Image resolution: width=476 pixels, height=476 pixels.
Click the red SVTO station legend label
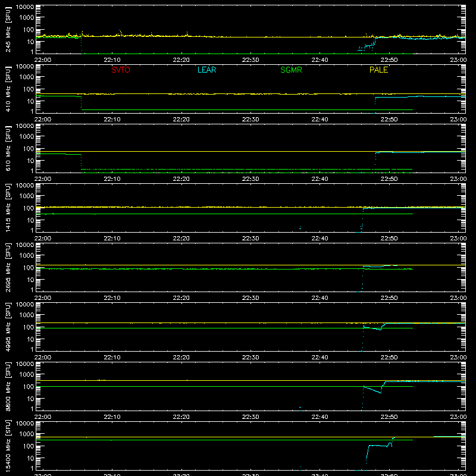121,70
